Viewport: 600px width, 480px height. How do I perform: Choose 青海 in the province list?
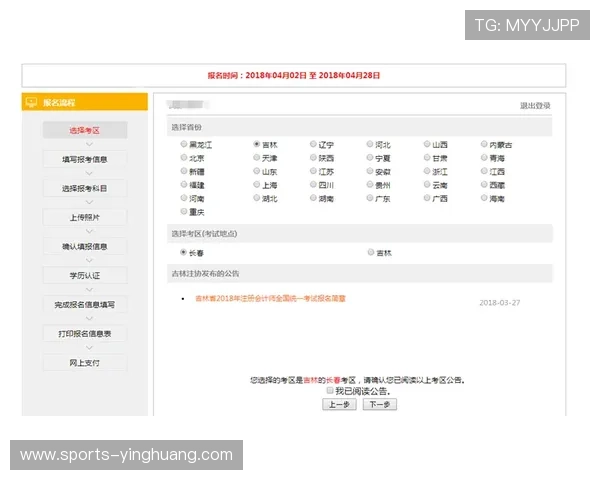(484, 157)
